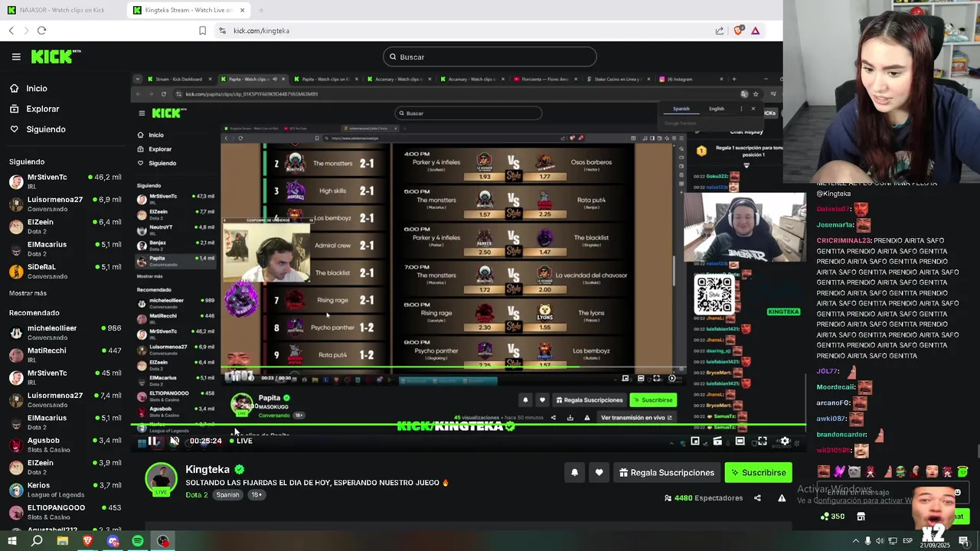
Task: Click the green halo emote in quick emotes
Action: (962, 471)
